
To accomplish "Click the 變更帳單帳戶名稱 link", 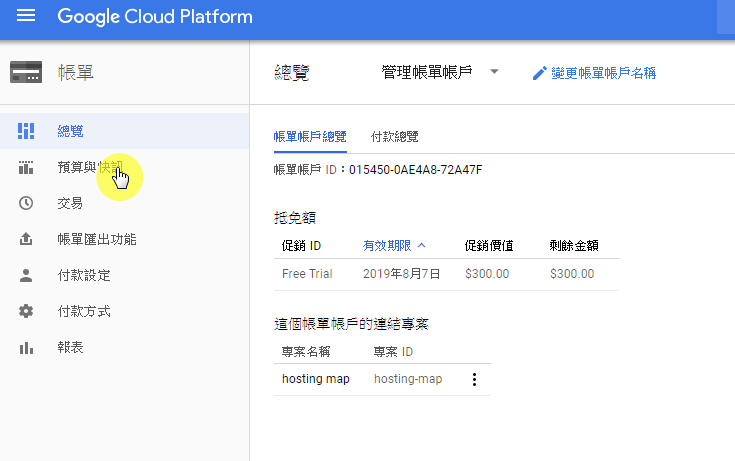I will [603, 73].
